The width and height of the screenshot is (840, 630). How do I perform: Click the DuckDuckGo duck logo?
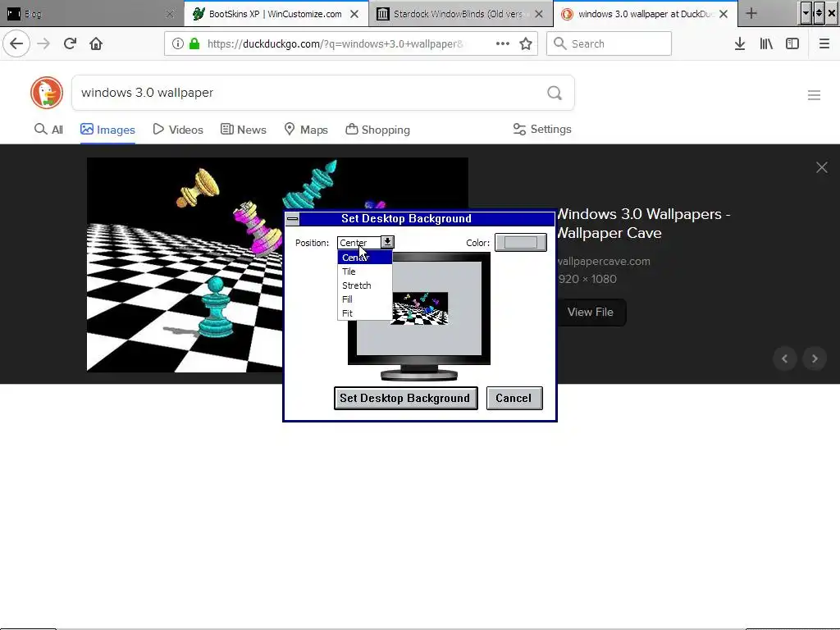click(x=47, y=93)
